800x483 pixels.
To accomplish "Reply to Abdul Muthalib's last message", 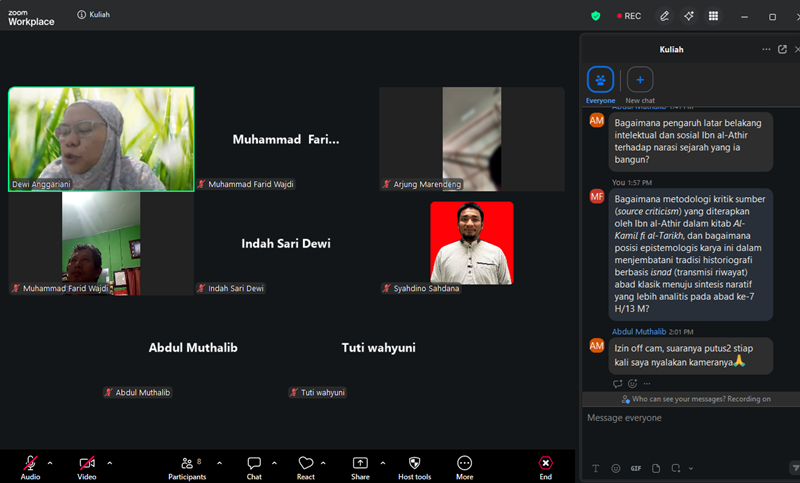I will coord(617,384).
